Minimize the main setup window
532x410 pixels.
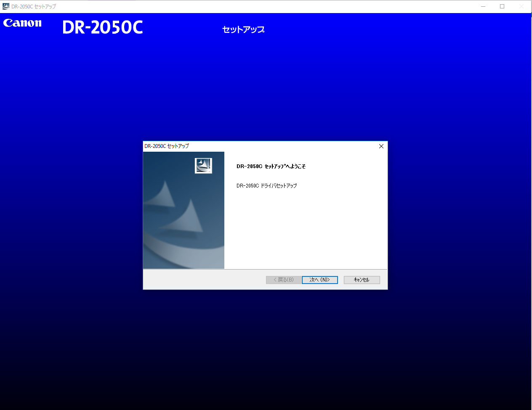coord(483,6)
